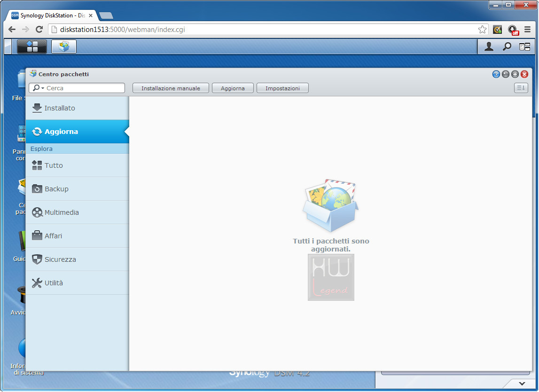This screenshot has width=539, height=392.
Task: Open the Affari category
Action: (78, 236)
